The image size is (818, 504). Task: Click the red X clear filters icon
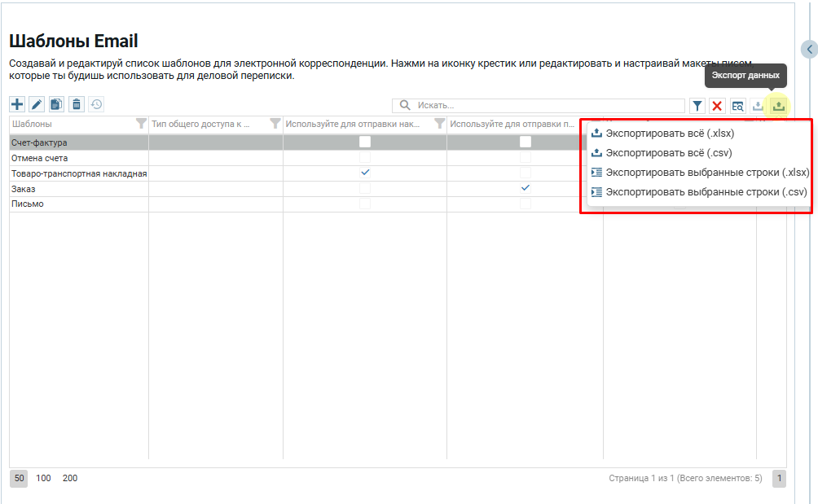click(x=717, y=106)
